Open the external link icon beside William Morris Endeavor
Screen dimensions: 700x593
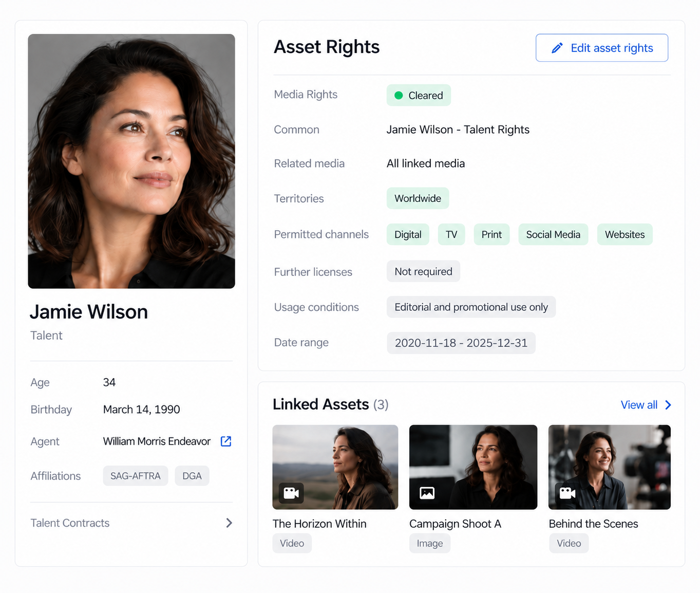226,441
